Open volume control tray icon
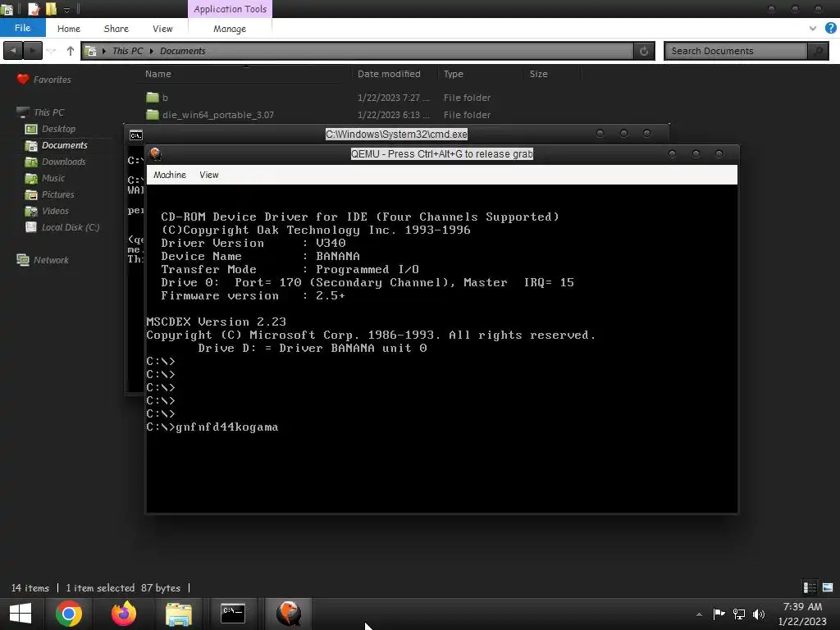Viewport: 840px width, 630px height. pyautogui.click(x=759, y=614)
